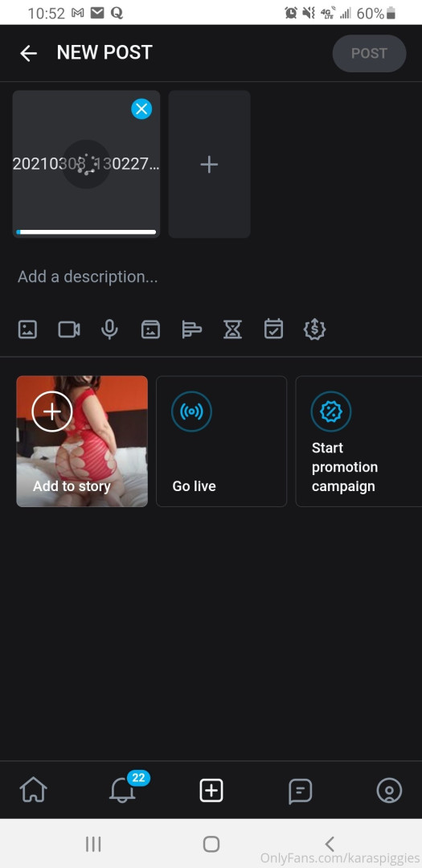Tap the microphone voice recording icon
This screenshot has width=422, height=868.
109,330
